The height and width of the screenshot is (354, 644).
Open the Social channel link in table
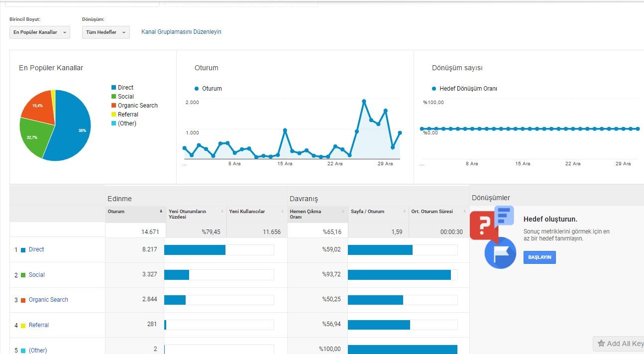click(x=37, y=275)
